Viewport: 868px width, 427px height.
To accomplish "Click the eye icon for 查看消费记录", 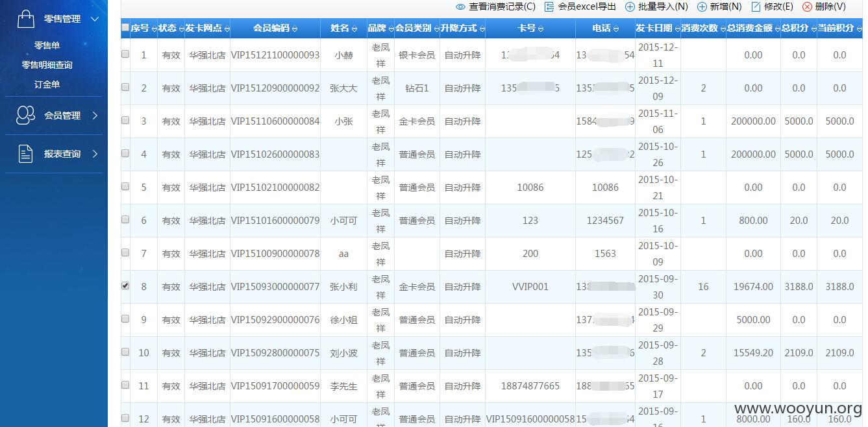I will (460, 6).
